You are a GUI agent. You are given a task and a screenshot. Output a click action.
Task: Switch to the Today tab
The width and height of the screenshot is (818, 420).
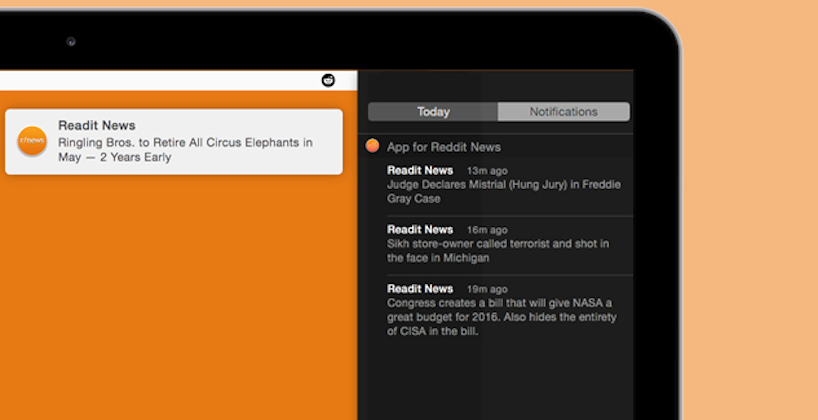coord(433,112)
